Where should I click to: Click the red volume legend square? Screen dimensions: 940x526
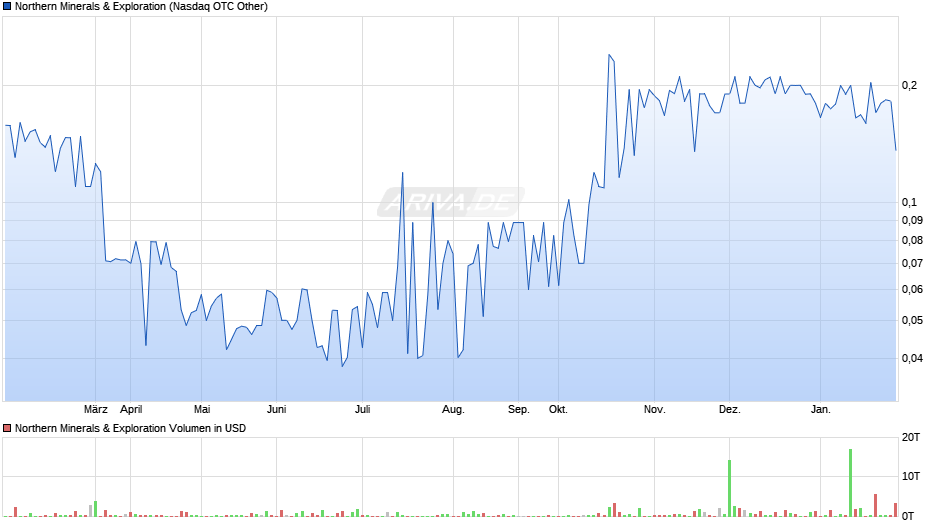click(x=7, y=428)
